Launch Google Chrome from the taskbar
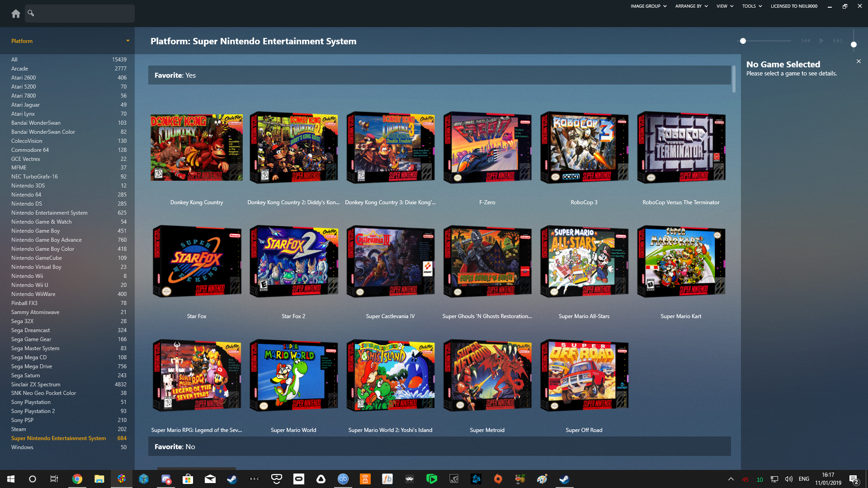The image size is (868, 488). click(x=77, y=479)
